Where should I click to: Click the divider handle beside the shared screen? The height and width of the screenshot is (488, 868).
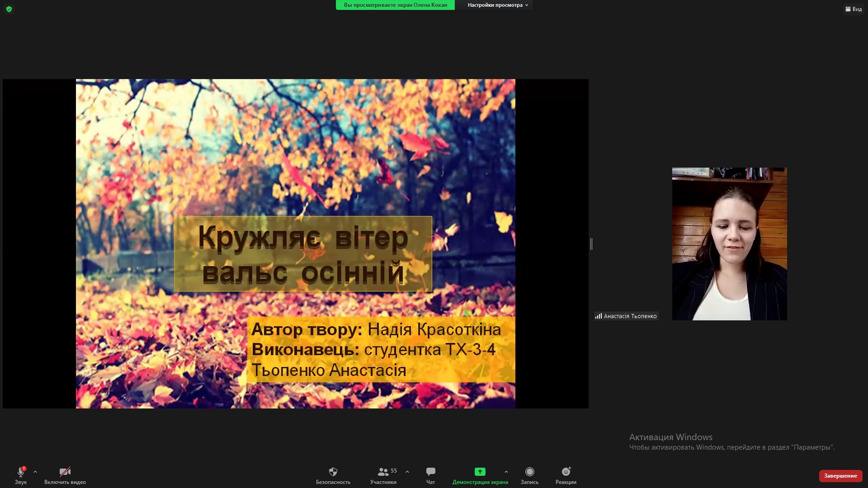click(x=591, y=244)
